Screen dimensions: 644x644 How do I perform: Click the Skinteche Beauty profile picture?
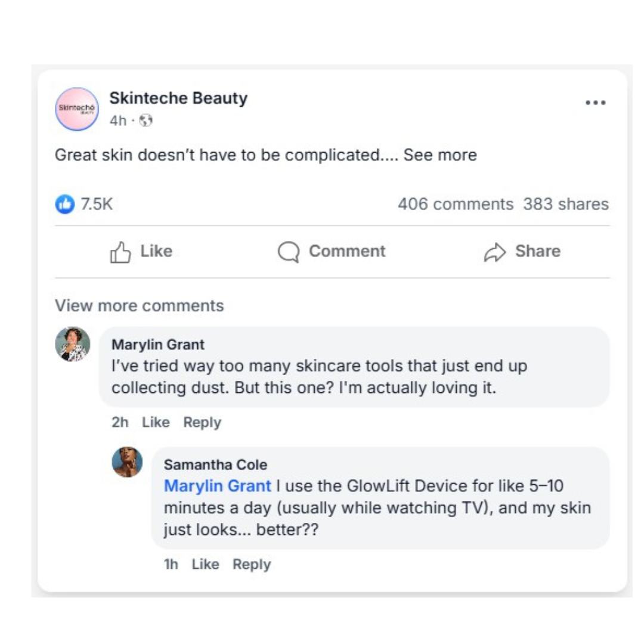[x=77, y=109]
